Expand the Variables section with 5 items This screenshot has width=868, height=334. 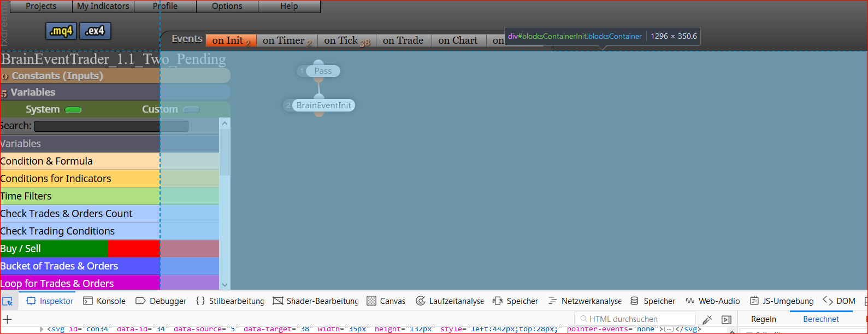coord(115,92)
